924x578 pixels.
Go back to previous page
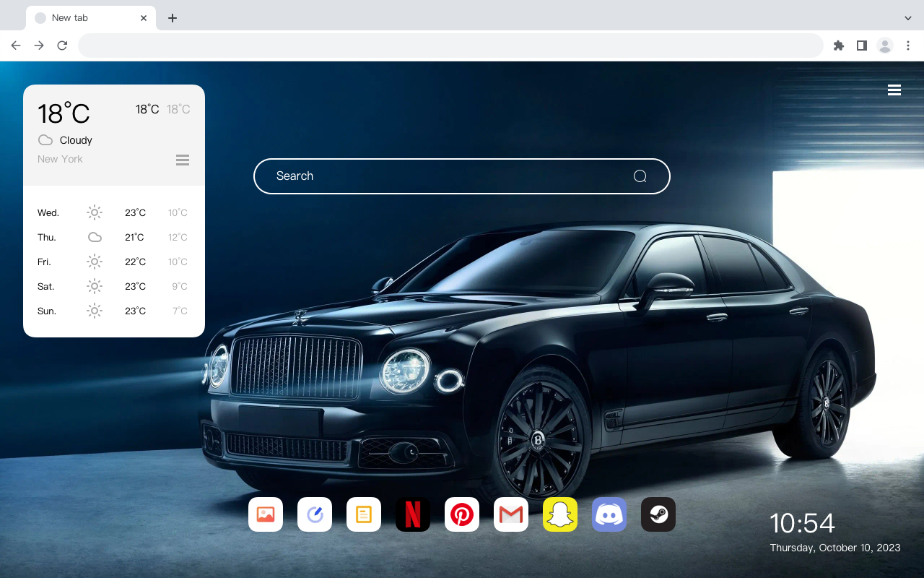click(x=16, y=46)
